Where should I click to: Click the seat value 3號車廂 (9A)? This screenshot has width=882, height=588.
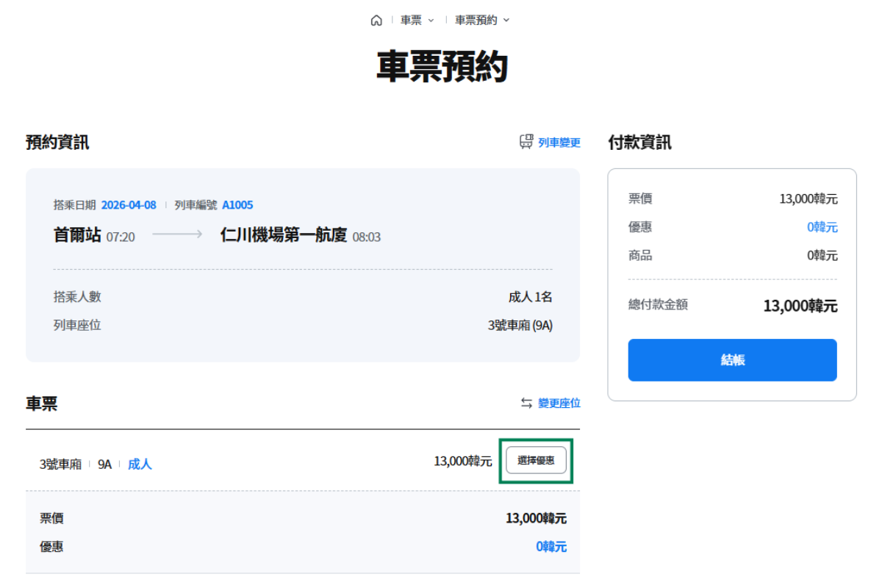coord(520,325)
